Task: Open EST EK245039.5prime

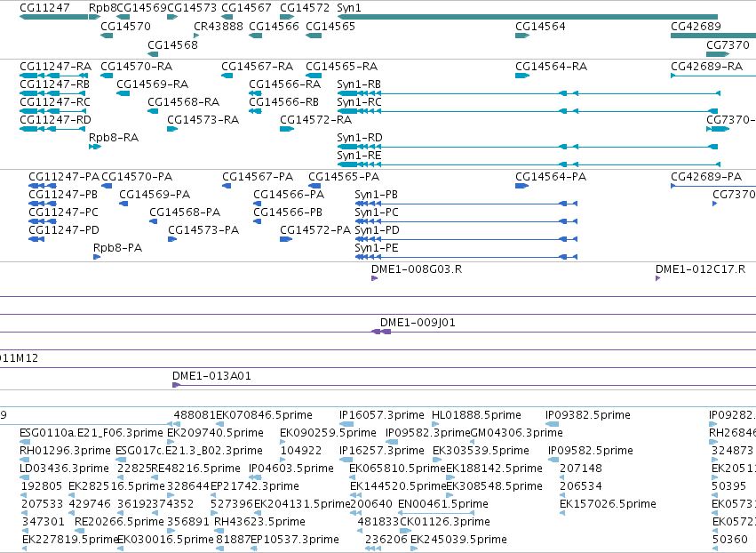Action: pyautogui.click(x=458, y=540)
